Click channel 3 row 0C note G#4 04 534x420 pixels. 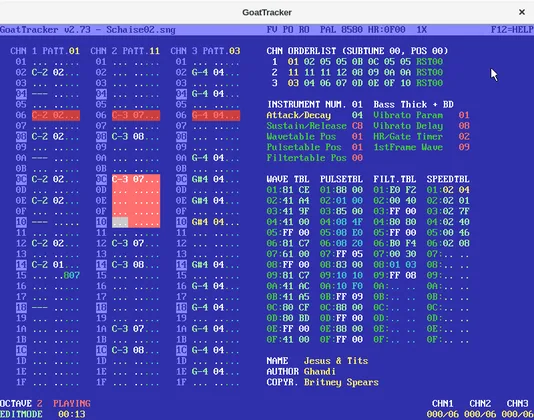tap(208, 179)
